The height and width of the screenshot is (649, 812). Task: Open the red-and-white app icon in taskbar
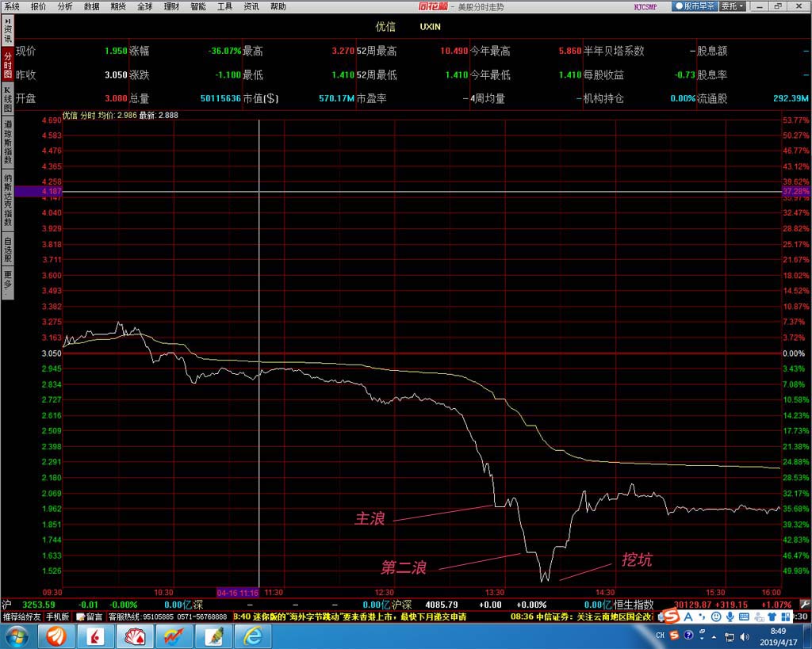click(95, 636)
